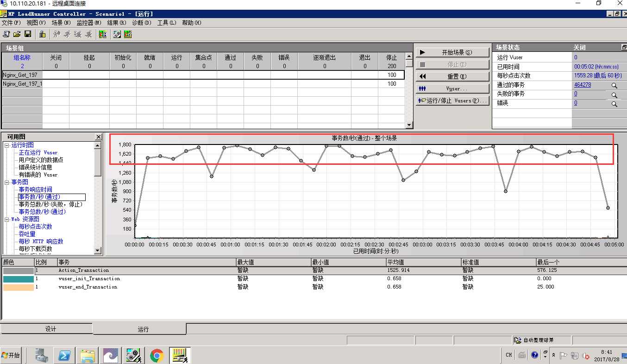Click the CH input language indicator

coord(509,355)
